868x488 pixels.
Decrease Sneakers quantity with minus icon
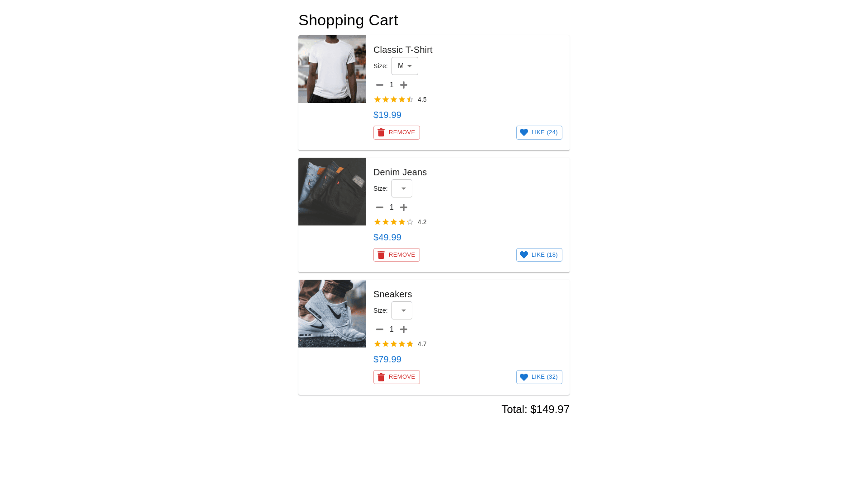380,329
